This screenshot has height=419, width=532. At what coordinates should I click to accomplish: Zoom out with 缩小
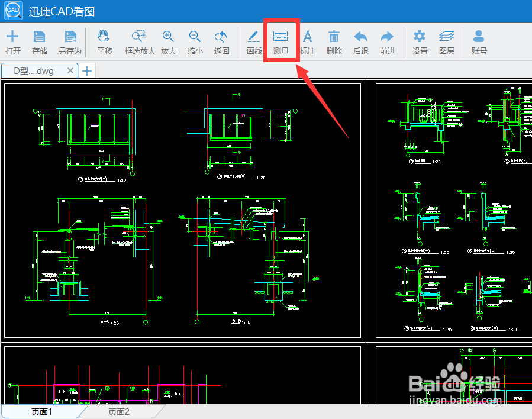pos(195,43)
